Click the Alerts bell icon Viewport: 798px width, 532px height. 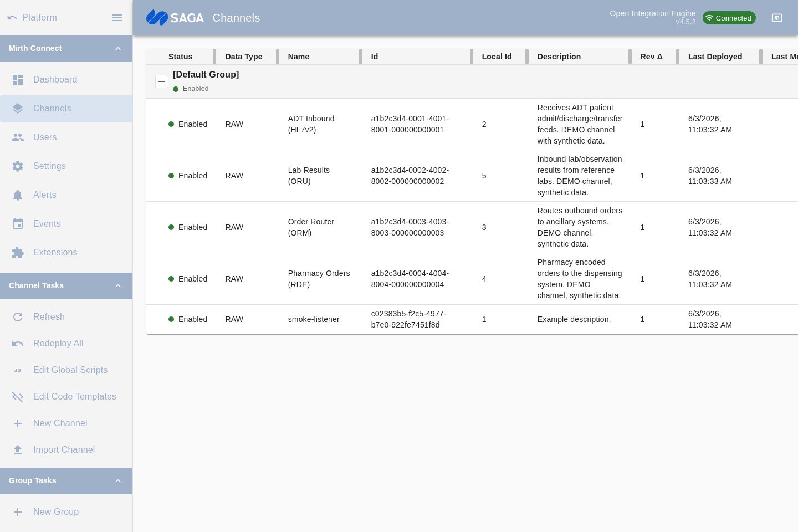pyautogui.click(x=18, y=195)
